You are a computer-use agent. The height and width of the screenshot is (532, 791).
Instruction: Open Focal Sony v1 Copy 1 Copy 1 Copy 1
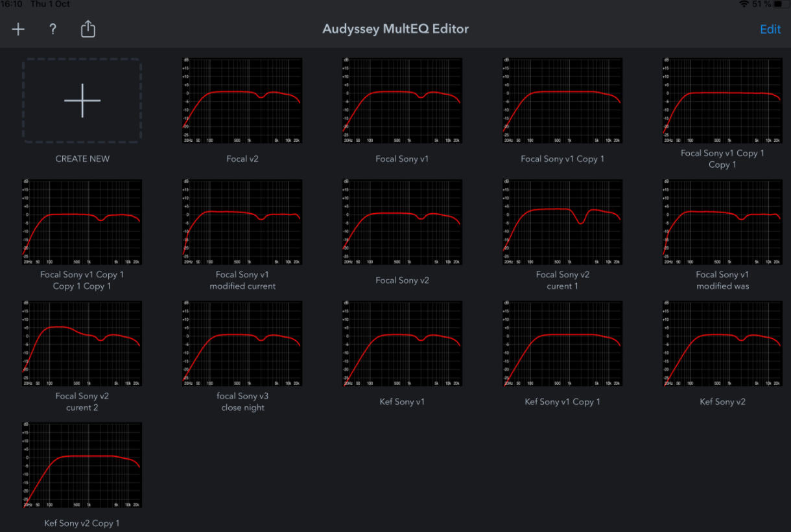click(82, 222)
